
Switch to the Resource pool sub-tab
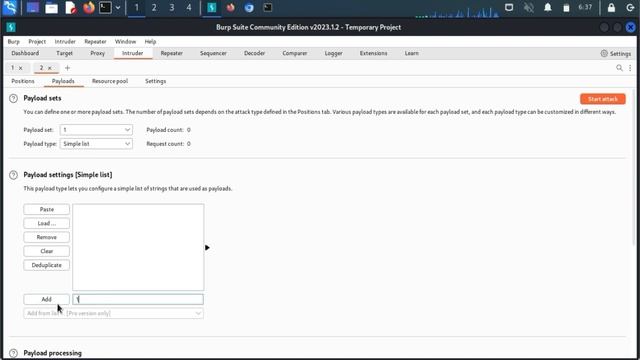110,81
